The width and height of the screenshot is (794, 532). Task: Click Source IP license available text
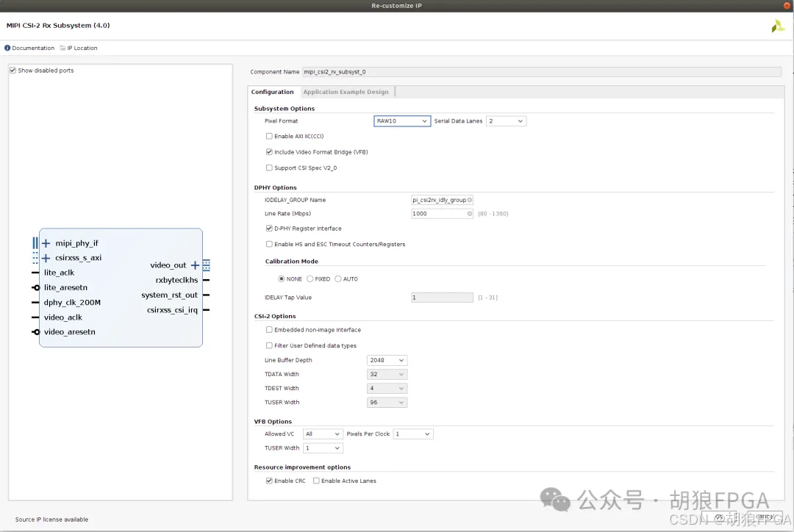point(51,520)
